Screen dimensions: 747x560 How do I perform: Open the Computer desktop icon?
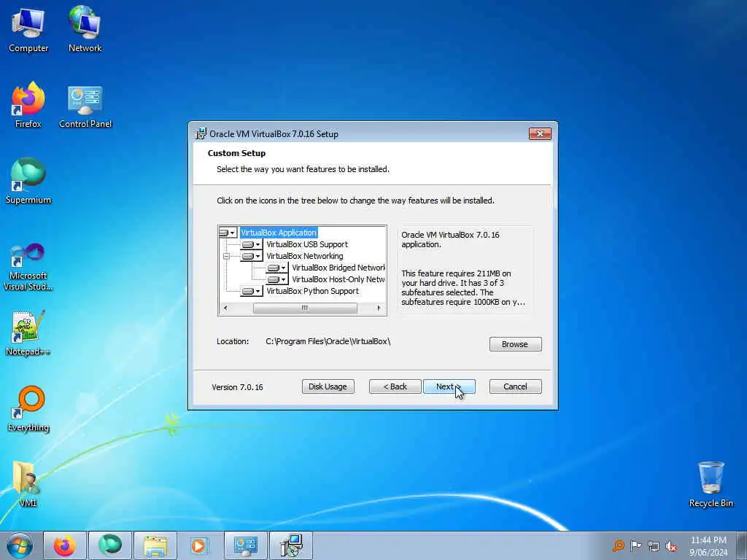[28, 29]
